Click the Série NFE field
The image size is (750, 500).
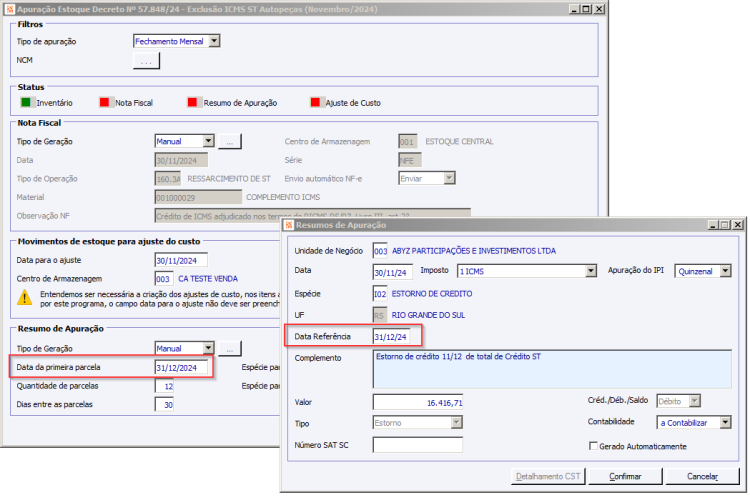pyautogui.click(x=410, y=160)
